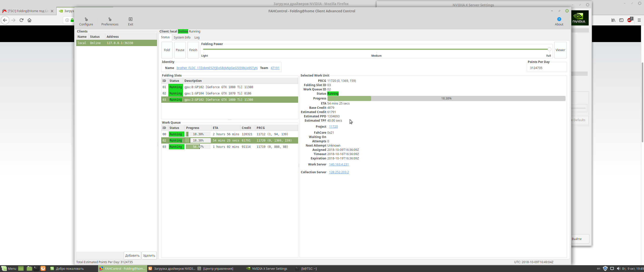Reload the Firefox page
The height and width of the screenshot is (272, 644).
[x=21, y=20]
